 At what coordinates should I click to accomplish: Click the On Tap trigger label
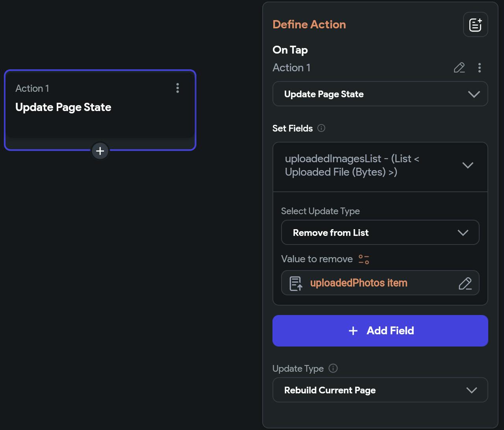pos(290,50)
